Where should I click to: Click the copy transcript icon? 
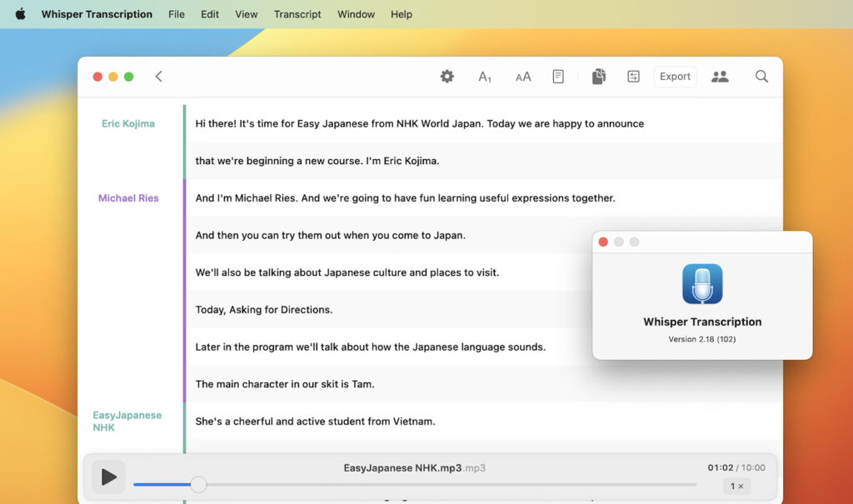coord(599,76)
